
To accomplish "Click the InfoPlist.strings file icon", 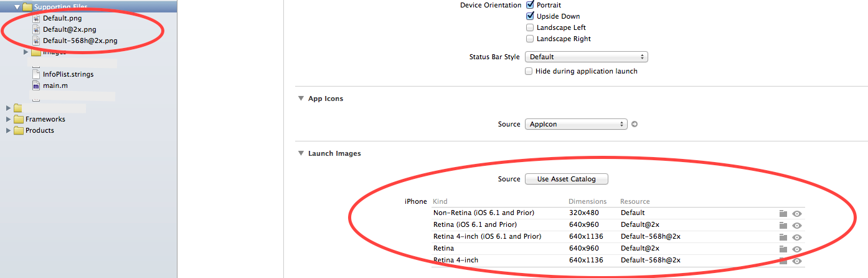I will 36,74.
